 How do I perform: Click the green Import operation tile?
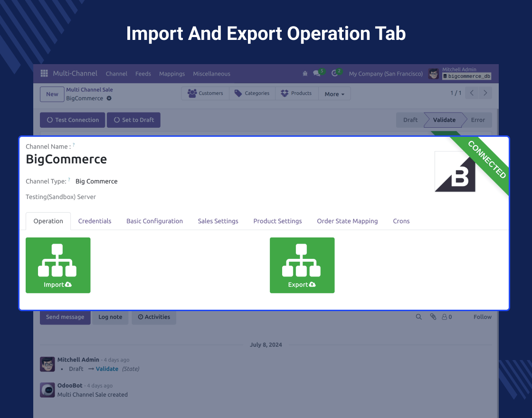coord(58,266)
